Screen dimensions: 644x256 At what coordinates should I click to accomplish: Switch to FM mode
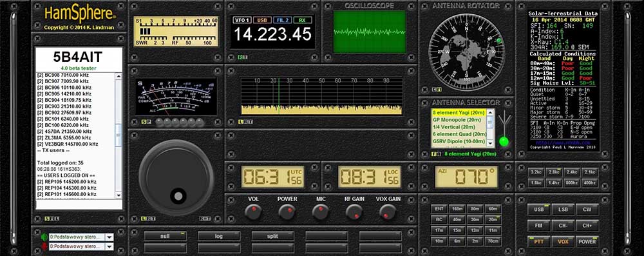[x=538, y=226]
